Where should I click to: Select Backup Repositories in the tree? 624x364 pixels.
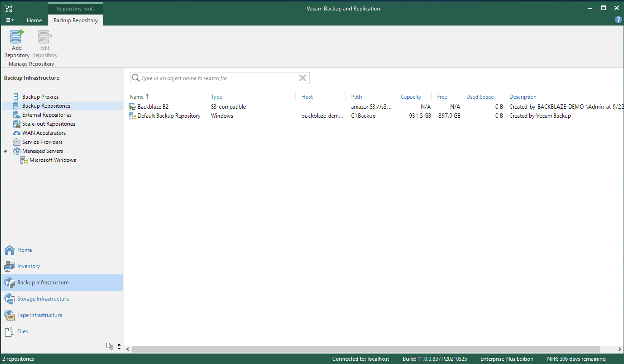click(x=46, y=106)
